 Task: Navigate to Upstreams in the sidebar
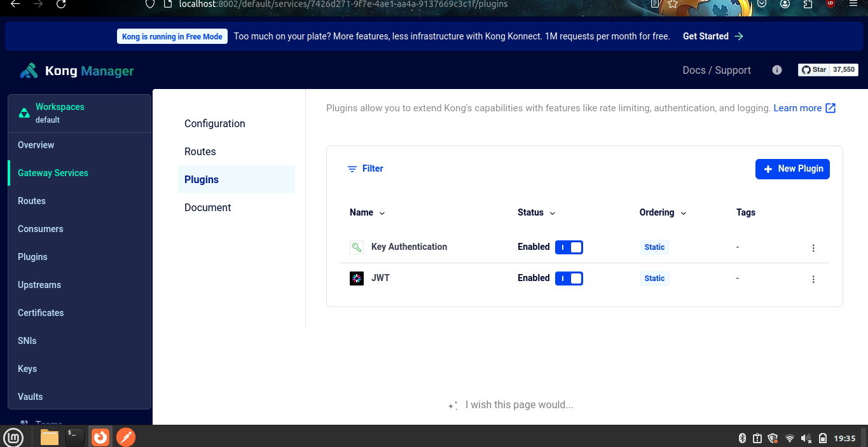point(79,285)
